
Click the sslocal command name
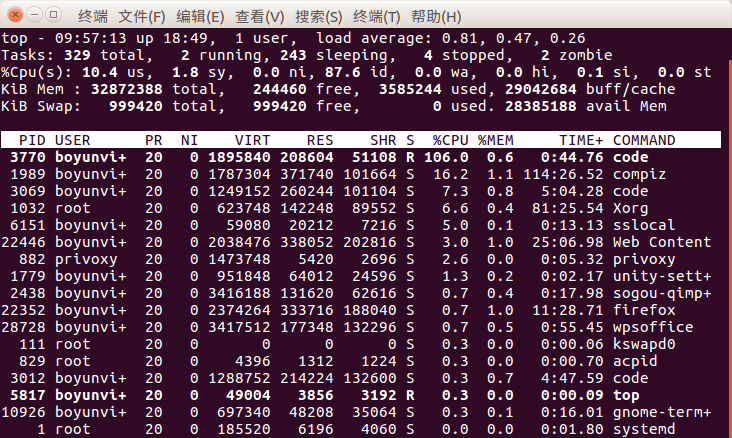[x=644, y=225]
